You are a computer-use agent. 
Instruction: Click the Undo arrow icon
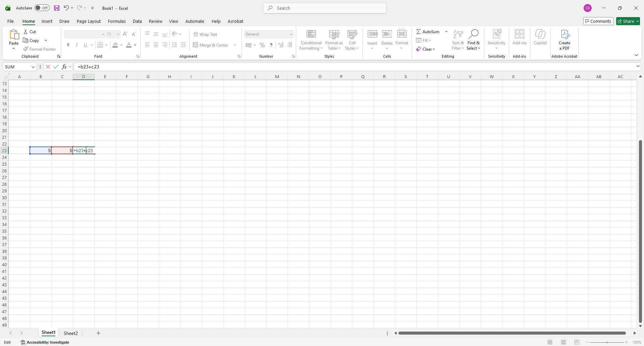point(66,8)
